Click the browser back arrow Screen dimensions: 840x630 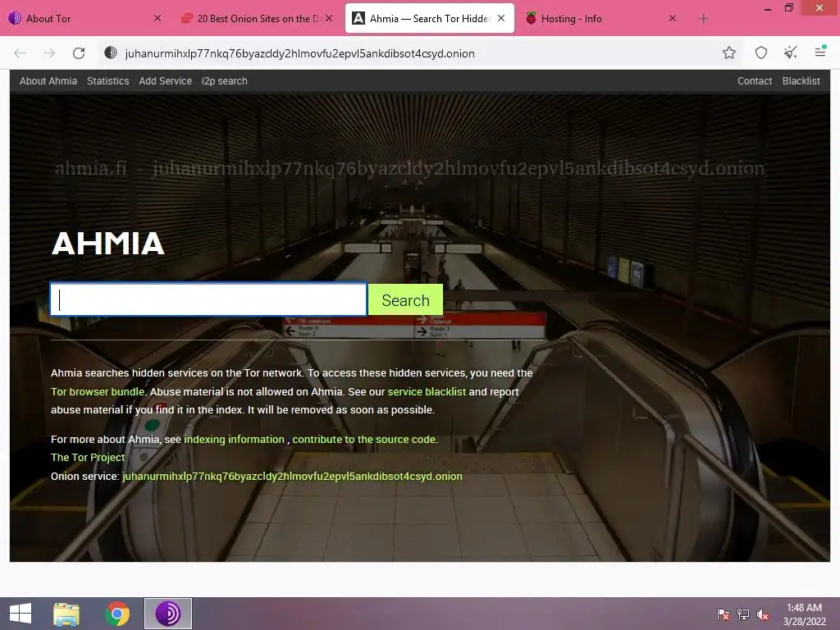(20, 53)
